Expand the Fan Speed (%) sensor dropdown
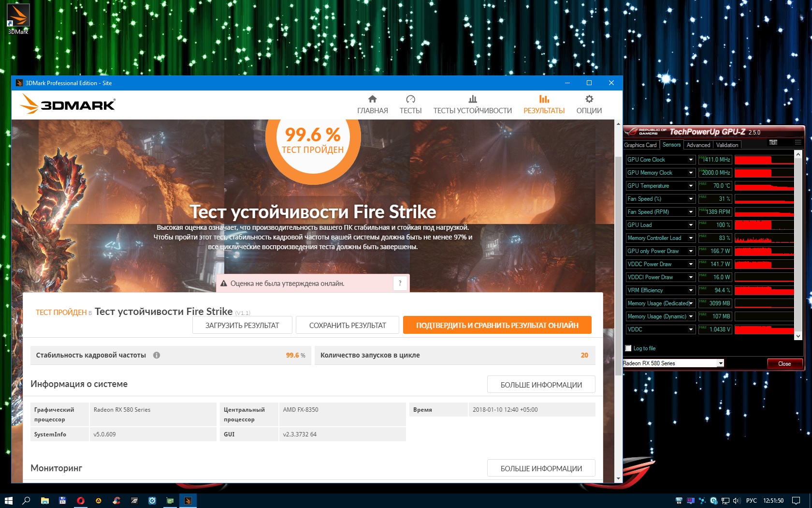Screen dimensions: 812x508 click(x=691, y=199)
